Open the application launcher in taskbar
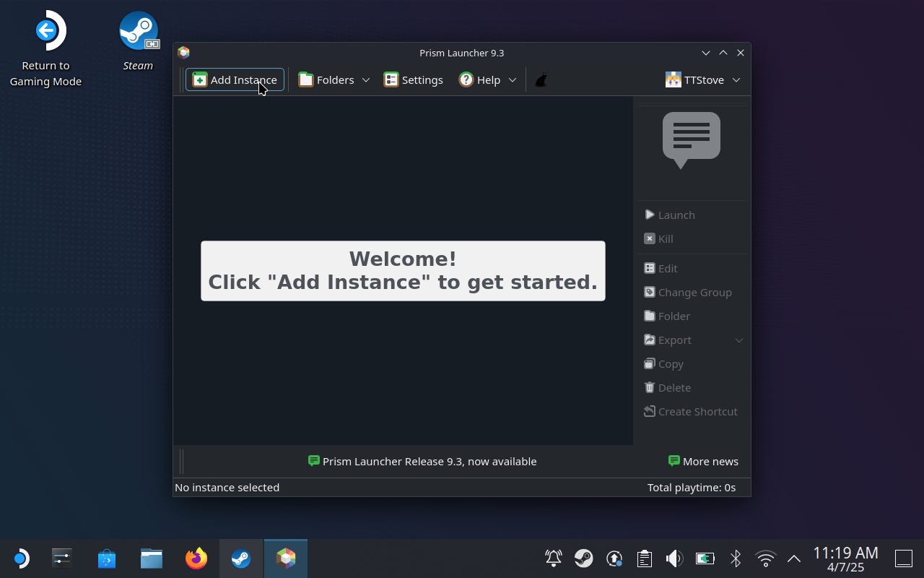 click(x=21, y=558)
